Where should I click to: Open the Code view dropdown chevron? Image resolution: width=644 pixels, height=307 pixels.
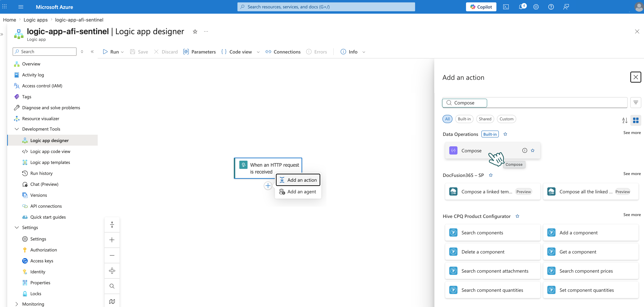point(258,52)
